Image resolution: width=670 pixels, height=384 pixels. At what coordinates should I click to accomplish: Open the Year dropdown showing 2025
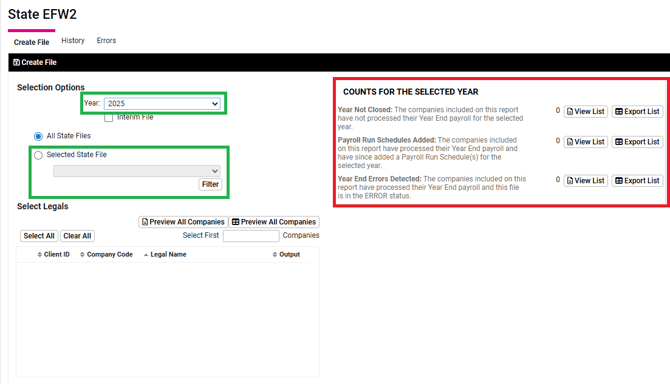point(162,104)
